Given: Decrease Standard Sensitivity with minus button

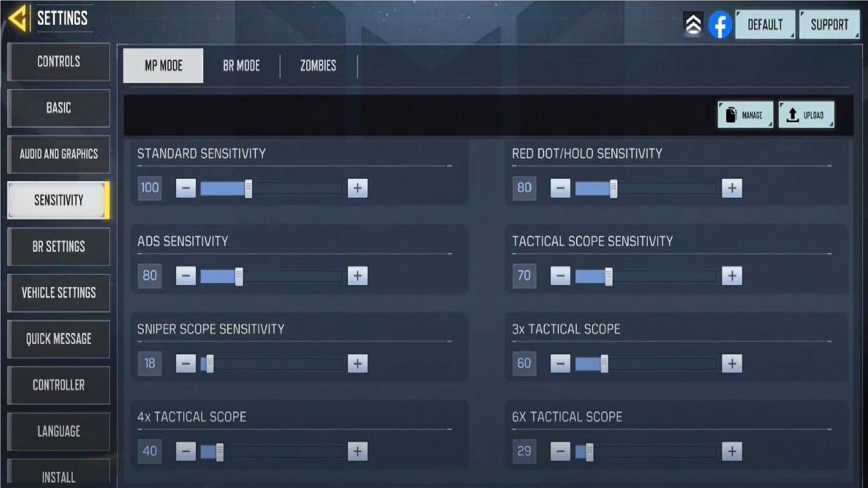Looking at the screenshot, I should tap(185, 188).
